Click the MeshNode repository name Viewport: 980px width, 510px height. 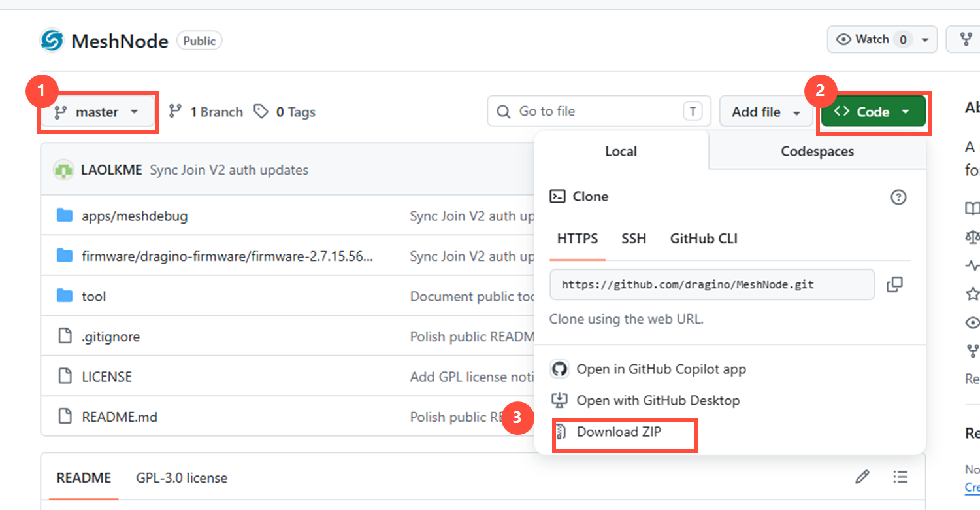pyautogui.click(x=120, y=41)
